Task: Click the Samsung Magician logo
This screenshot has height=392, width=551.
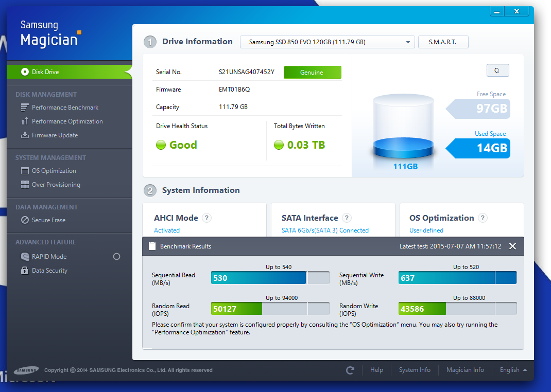Action: click(50, 34)
